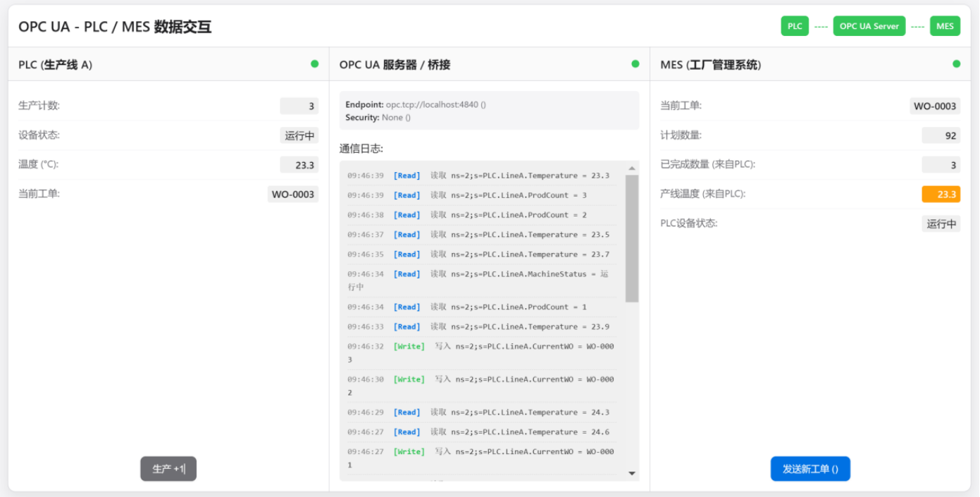Click the PLC 当前工单 value WO-0003
Image resolution: width=980 pixels, height=497 pixels.
(293, 194)
